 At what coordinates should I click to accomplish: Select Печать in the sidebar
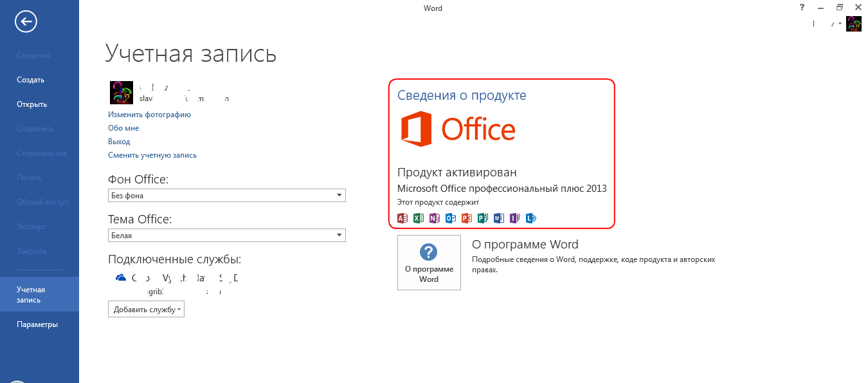point(29,178)
